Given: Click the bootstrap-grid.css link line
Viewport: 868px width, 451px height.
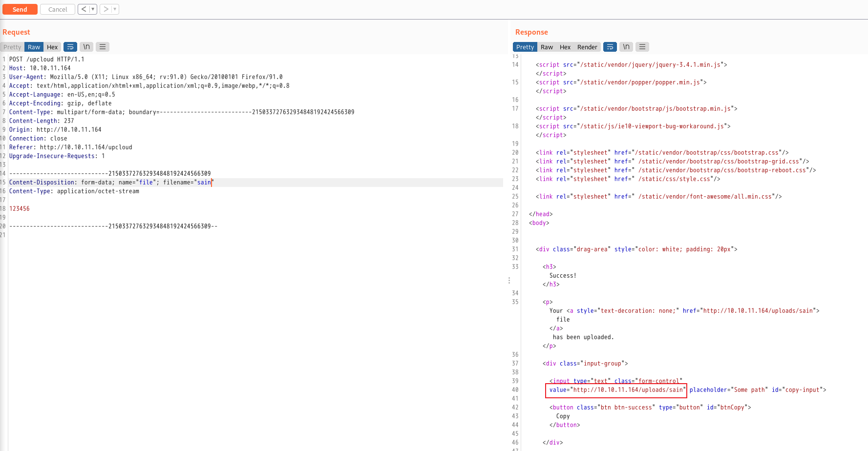Looking at the screenshot, I should pyautogui.click(x=673, y=162).
